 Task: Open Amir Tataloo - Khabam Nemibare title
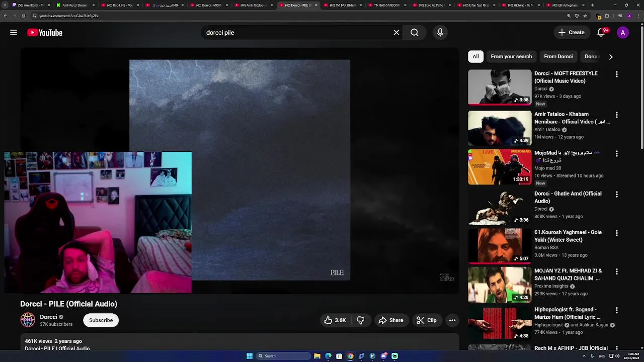coord(572,118)
